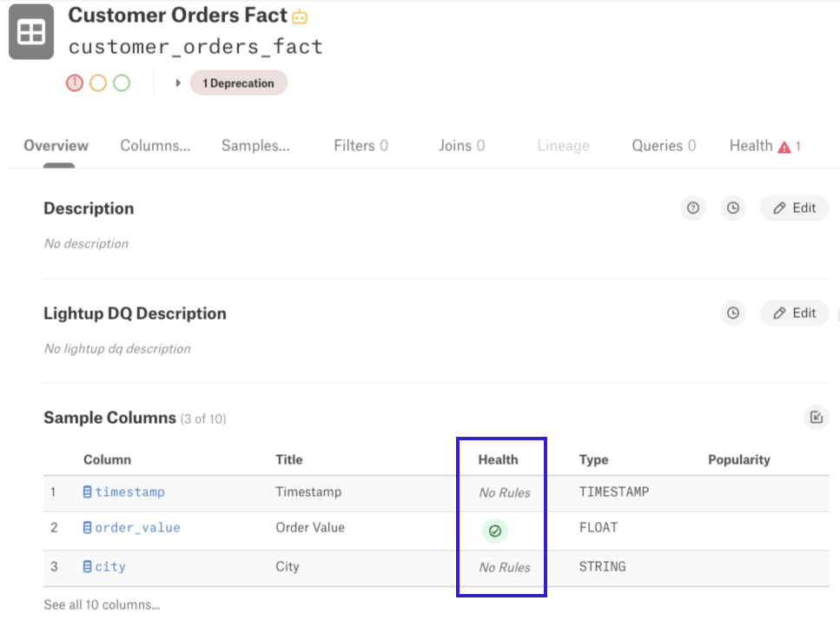Expand all columns via See all 10 columns
Viewport: 840px width, 627px height.
tap(102, 604)
